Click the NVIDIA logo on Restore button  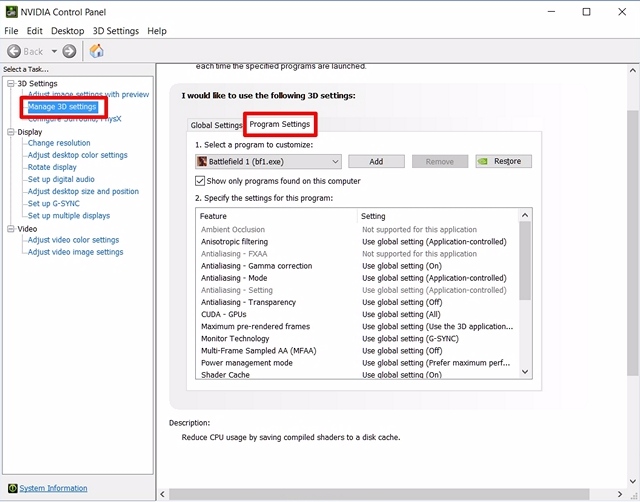point(483,161)
